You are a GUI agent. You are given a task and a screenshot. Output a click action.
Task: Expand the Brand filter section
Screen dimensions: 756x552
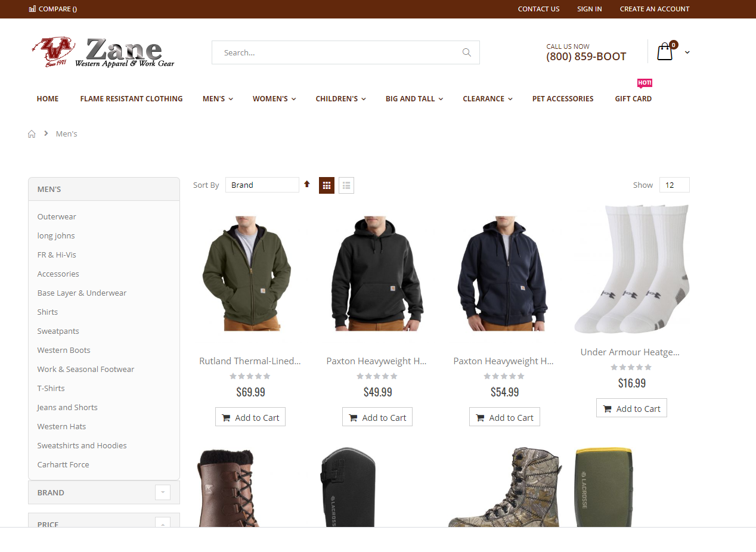click(x=163, y=492)
